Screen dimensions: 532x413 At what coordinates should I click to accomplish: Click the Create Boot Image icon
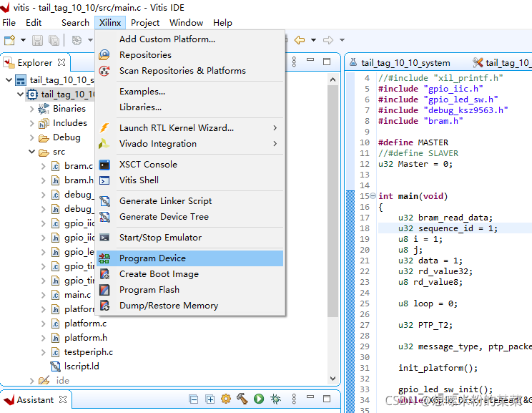pyautogui.click(x=104, y=274)
